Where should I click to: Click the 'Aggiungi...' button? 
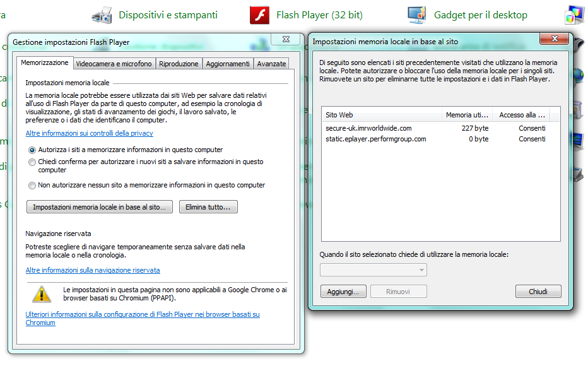click(x=343, y=292)
